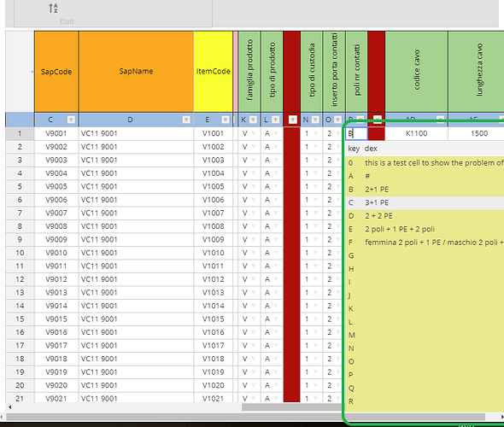Click the left scroll arrow of sheet

click(x=10, y=407)
